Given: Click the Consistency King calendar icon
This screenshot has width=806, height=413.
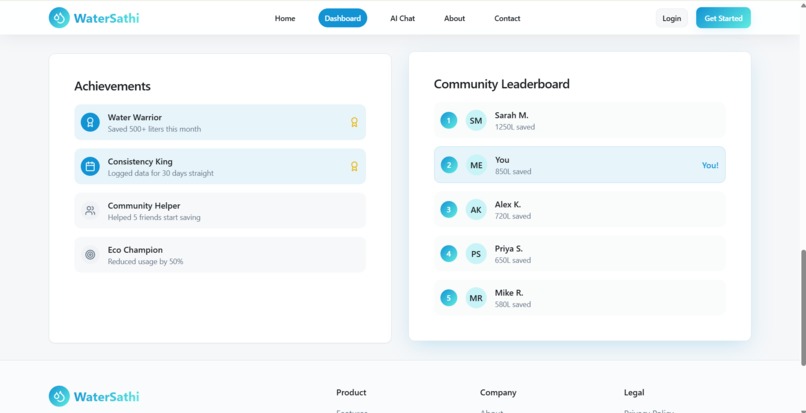Looking at the screenshot, I should point(90,167).
